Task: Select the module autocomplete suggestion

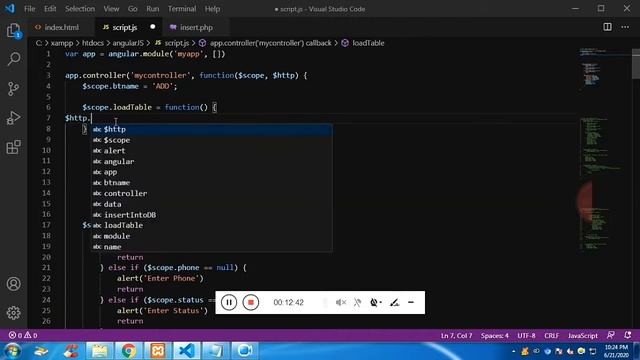Action: 211,236
